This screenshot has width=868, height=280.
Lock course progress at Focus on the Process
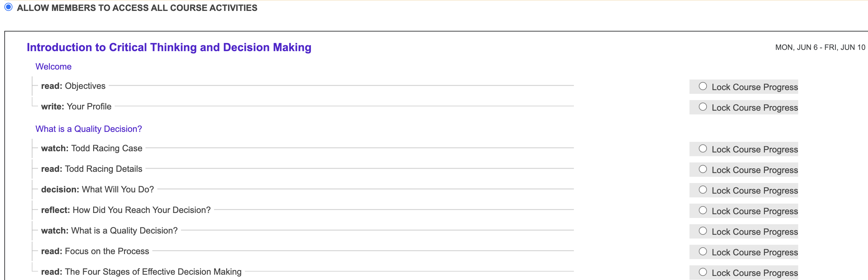[703, 252]
